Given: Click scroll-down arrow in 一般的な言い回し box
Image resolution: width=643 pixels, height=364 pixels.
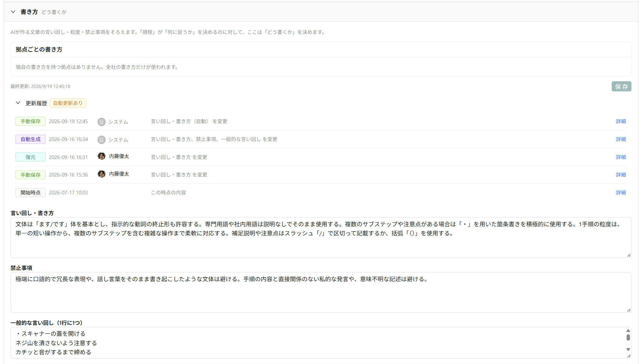Looking at the screenshot, I should [x=628, y=349].
